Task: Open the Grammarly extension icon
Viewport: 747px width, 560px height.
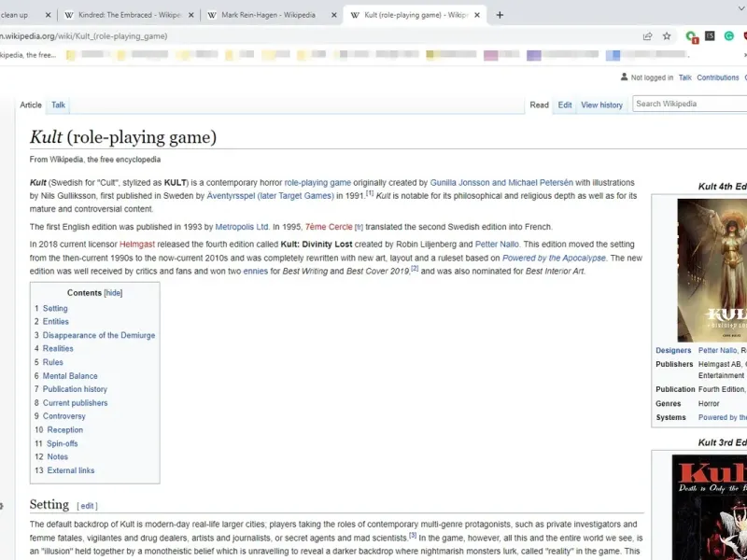Action: [x=729, y=35]
